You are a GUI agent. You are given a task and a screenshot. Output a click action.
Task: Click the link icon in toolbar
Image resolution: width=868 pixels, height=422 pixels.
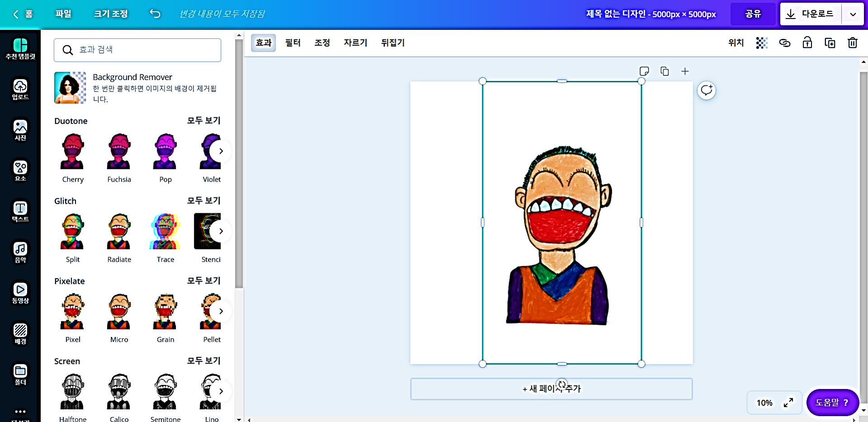(785, 43)
